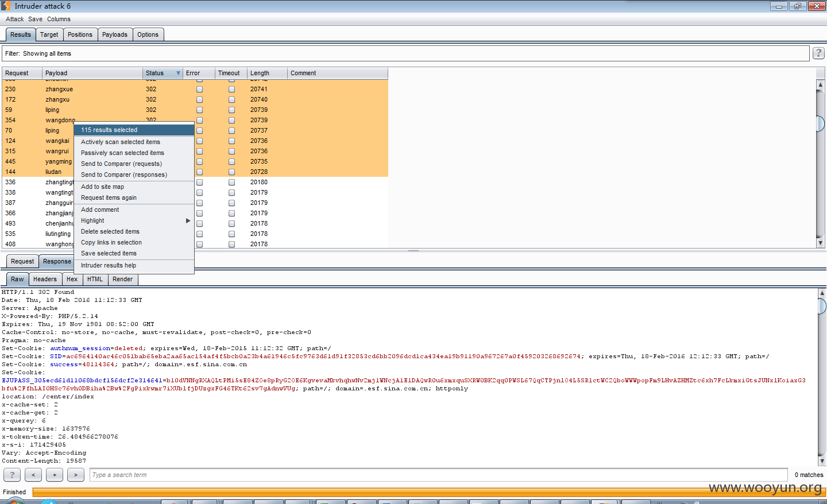
Task: Toggle Timeout checkbox for zhangxue row
Action: [x=231, y=89]
